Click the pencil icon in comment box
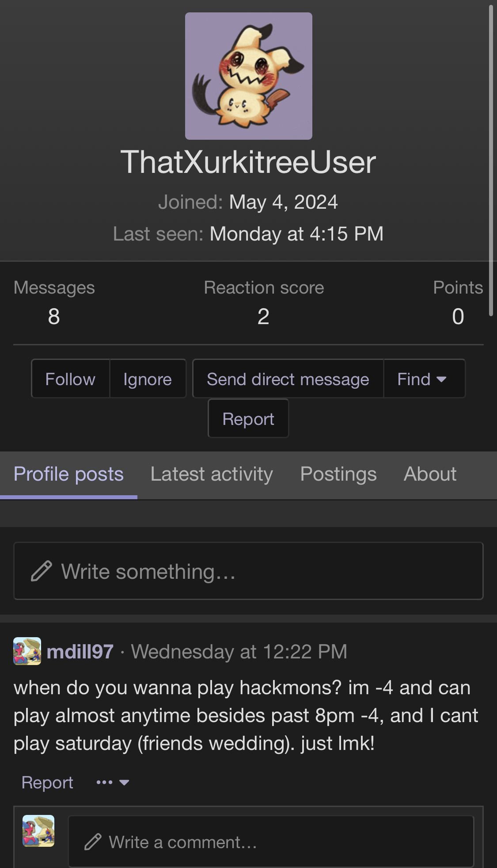497x868 pixels. [x=93, y=842]
